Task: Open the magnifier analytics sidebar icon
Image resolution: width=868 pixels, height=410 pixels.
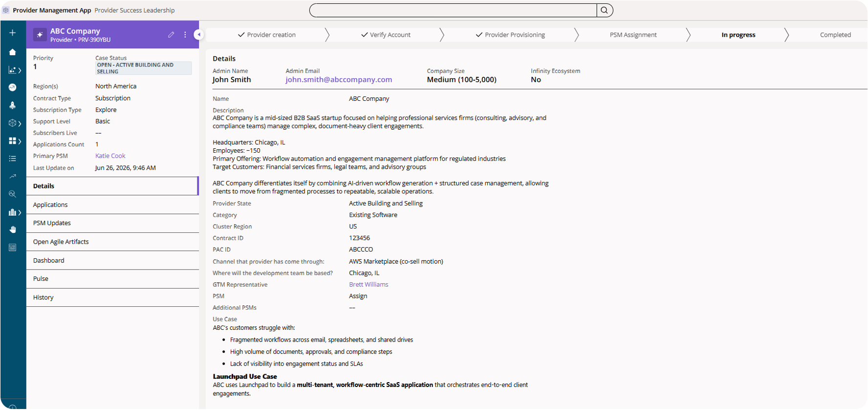Action: [13, 194]
